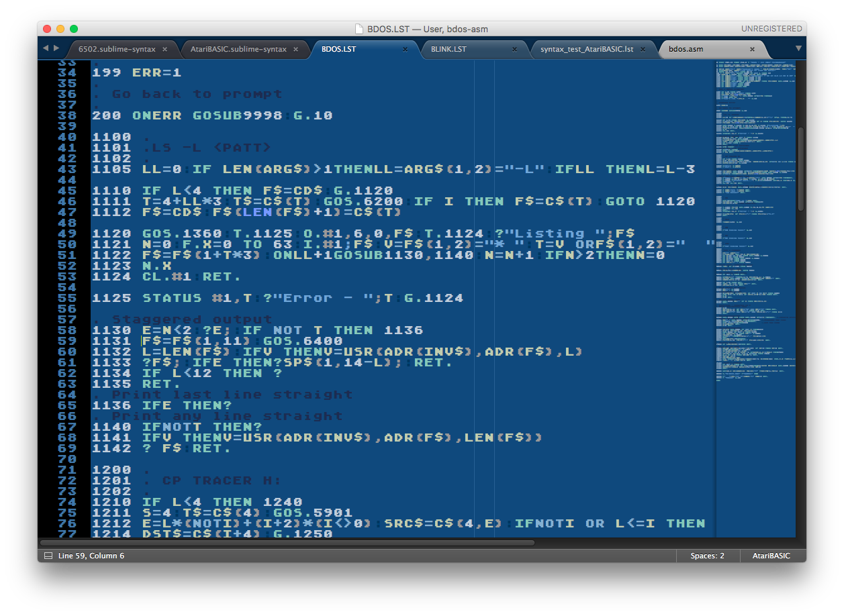Viewport: 844px width, 616px height.
Task: Switch to 6502.sublime-syntax tab
Action: pos(117,49)
